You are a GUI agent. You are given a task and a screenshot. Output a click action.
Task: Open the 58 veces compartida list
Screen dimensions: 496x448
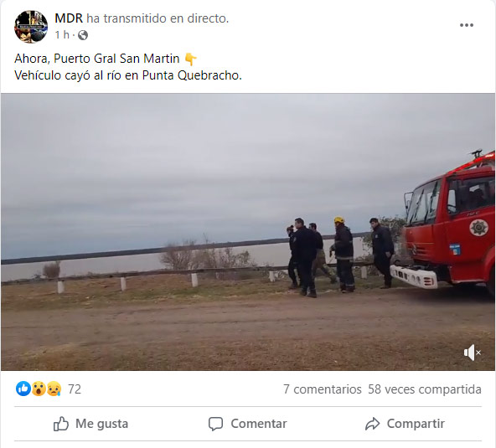pyautogui.click(x=425, y=389)
